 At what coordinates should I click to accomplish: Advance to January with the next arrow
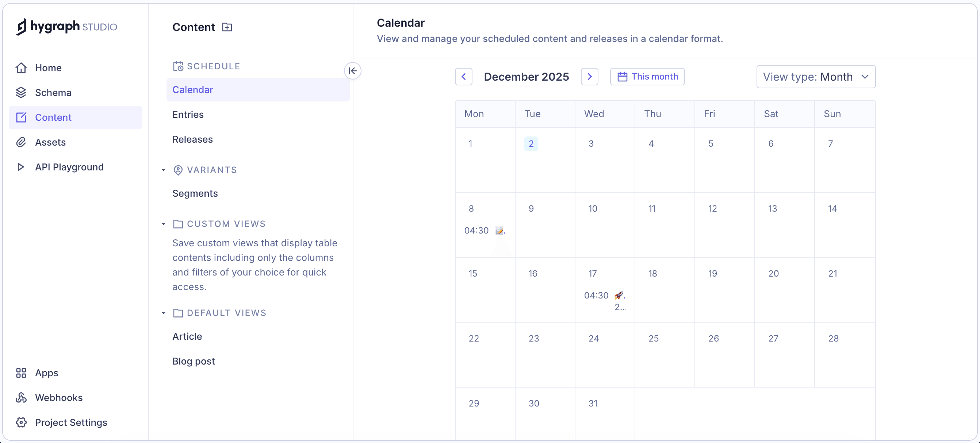tap(589, 76)
